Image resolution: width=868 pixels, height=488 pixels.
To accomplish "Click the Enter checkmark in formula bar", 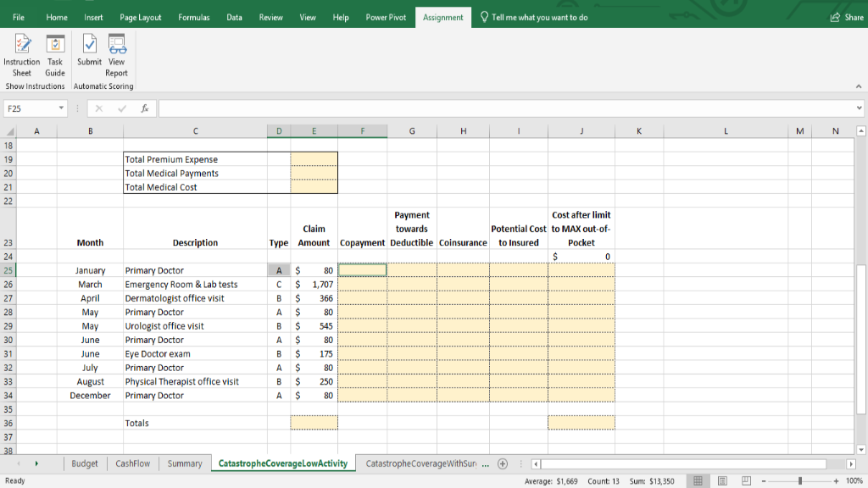I will [120, 108].
